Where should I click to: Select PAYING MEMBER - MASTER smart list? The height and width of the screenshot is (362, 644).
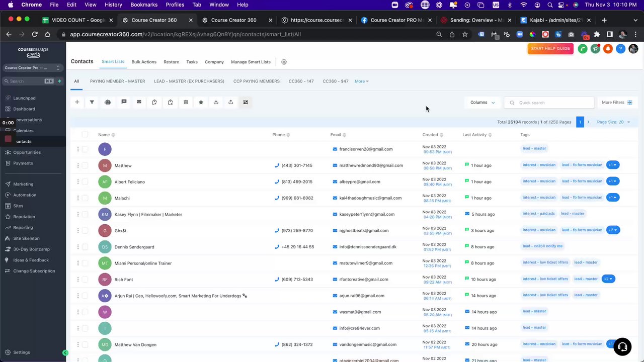coord(117,81)
